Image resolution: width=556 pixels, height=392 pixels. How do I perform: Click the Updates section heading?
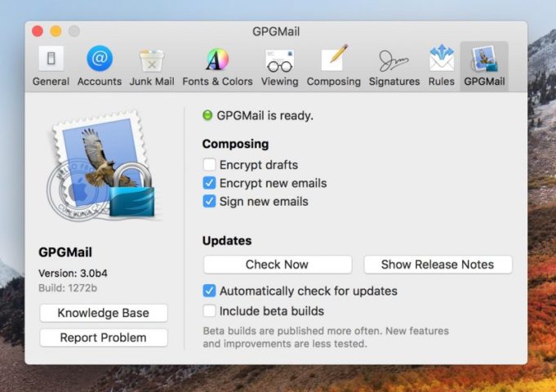coord(227,241)
